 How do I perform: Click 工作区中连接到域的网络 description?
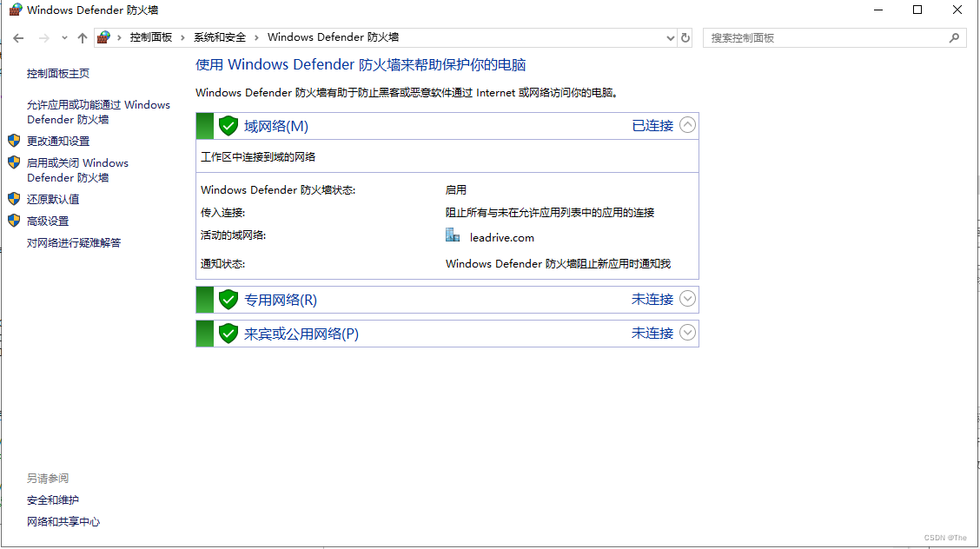[258, 156]
